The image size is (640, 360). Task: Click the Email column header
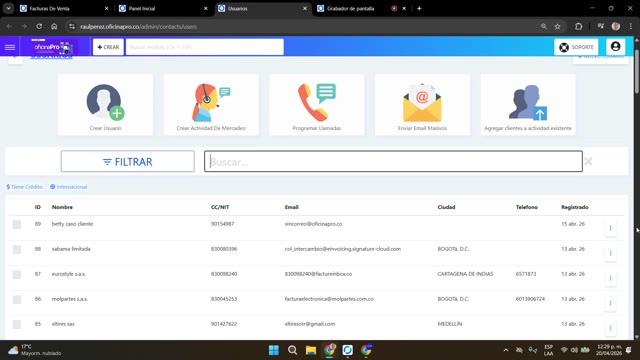click(x=291, y=207)
